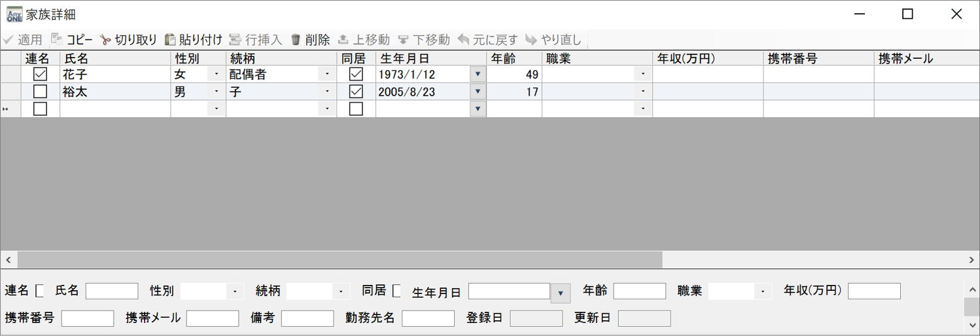
Task: Click the 削除 trash icon
Action: coord(296,40)
